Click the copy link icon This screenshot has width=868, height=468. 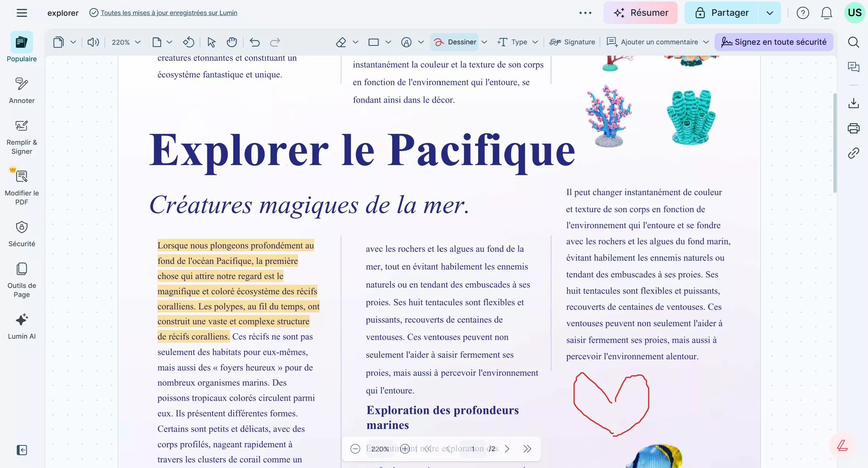[853, 153]
